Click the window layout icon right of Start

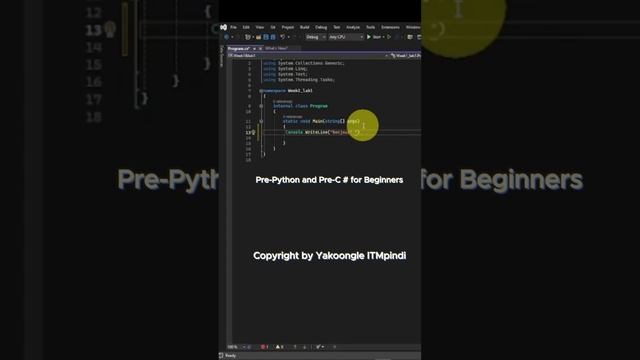coord(410,37)
